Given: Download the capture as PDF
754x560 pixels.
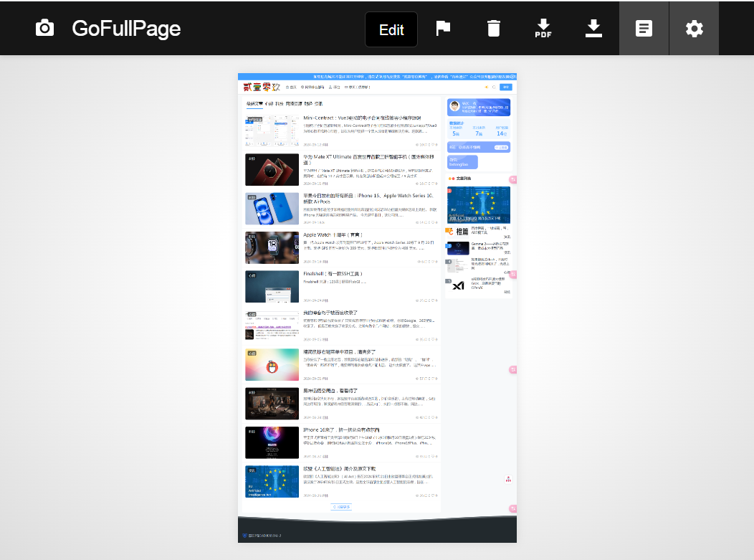Looking at the screenshot, I should click(543, 29).
